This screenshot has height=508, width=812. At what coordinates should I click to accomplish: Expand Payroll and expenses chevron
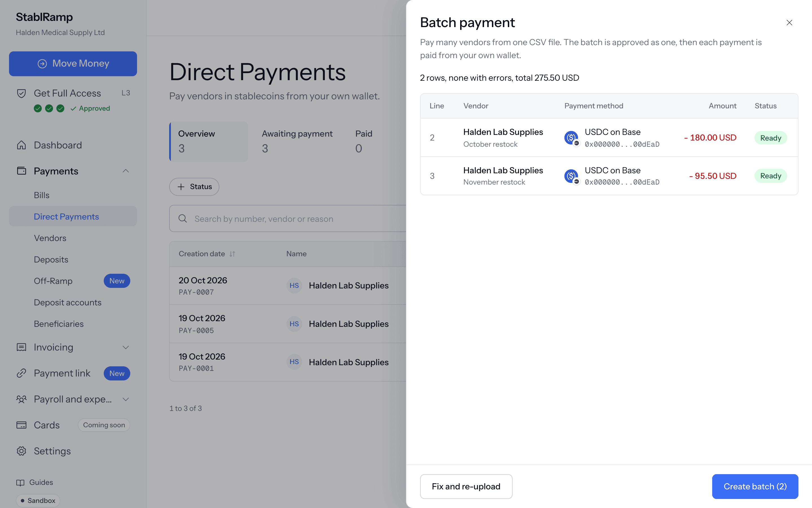pyautogui.click(x=125, y=399)
